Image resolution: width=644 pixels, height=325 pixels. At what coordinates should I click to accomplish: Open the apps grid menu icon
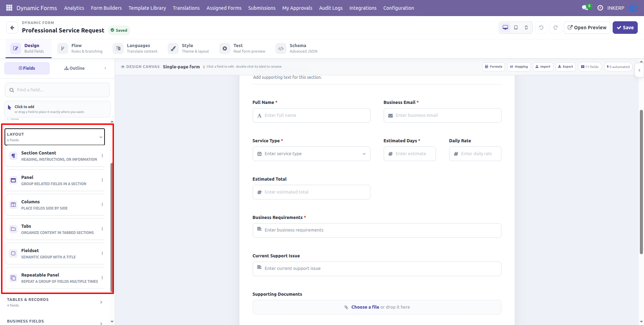(9, 8)
